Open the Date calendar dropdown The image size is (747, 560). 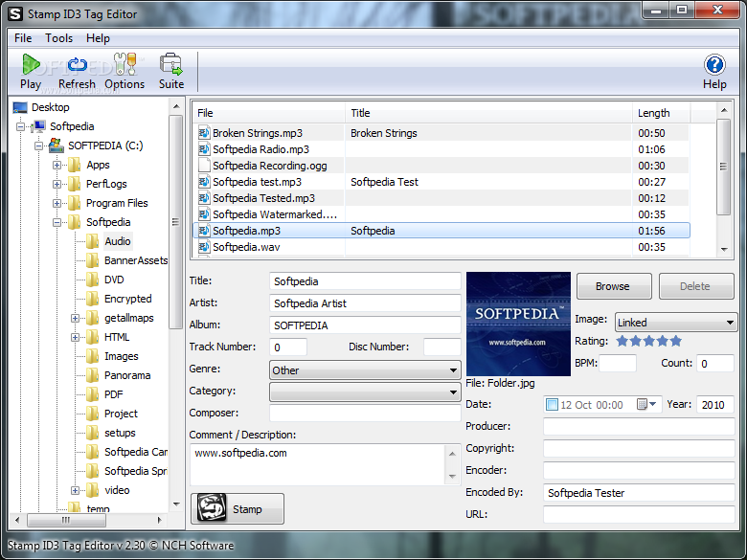click(647, 404)
